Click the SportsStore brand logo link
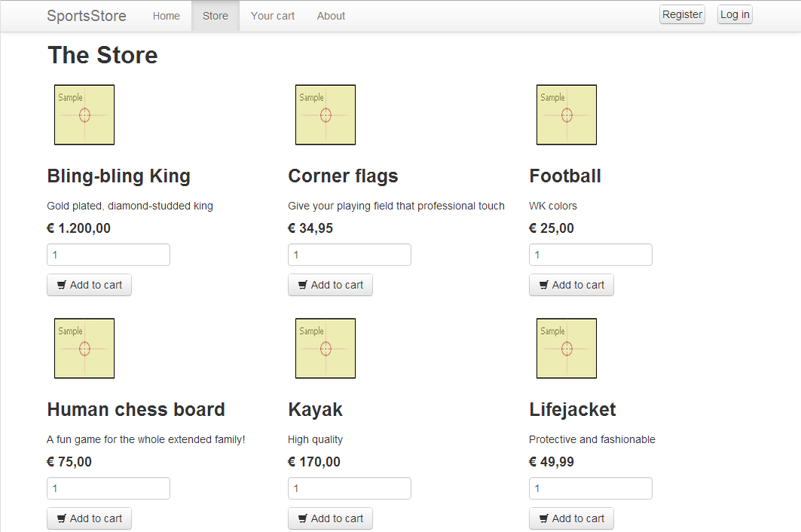Screen dimensions: 801x532 pos(87,16)
